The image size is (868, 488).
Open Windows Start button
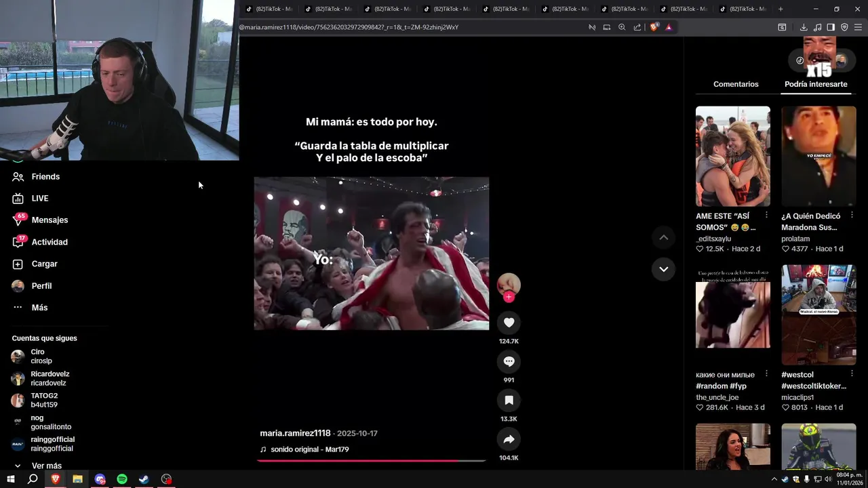tap(11, 479)
